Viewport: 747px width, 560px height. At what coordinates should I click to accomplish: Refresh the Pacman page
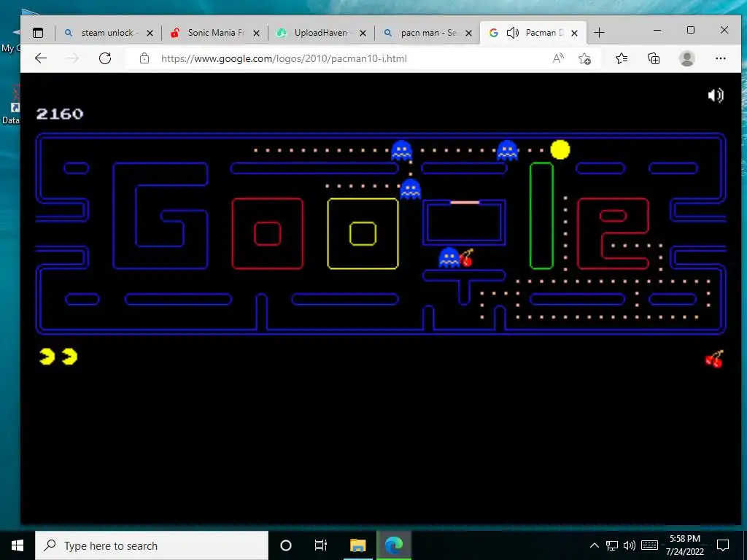tap(105, 58)
